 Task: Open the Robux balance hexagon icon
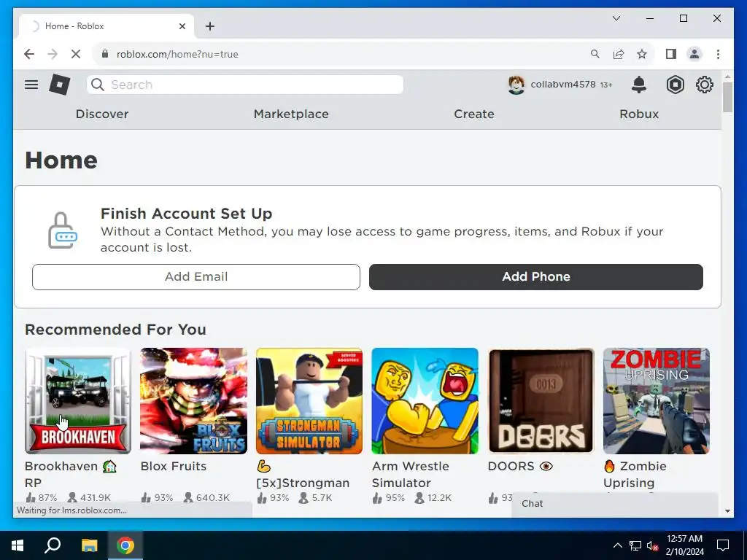[675, 85]
